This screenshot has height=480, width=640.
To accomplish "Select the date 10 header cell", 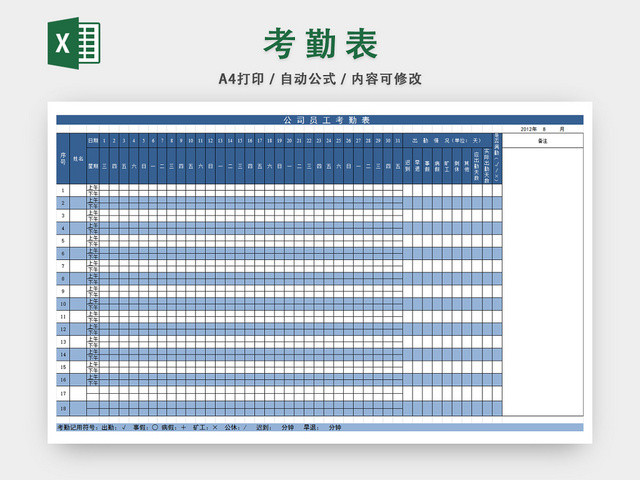I will pyautogui.click(x=191, y=140).
